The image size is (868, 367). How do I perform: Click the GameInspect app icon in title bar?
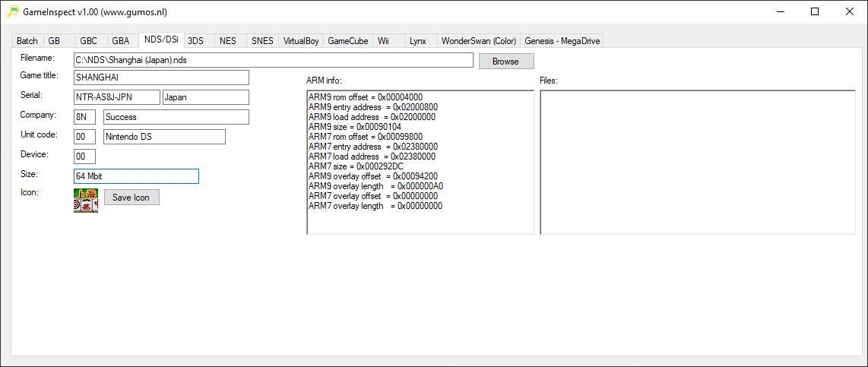pos(13,11)
